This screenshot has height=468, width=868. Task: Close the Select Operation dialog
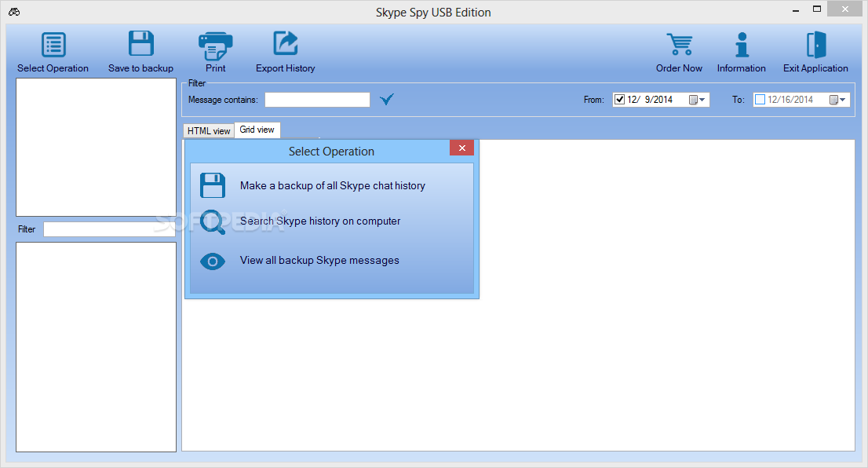pyautogui.click(x=461, y=148)
